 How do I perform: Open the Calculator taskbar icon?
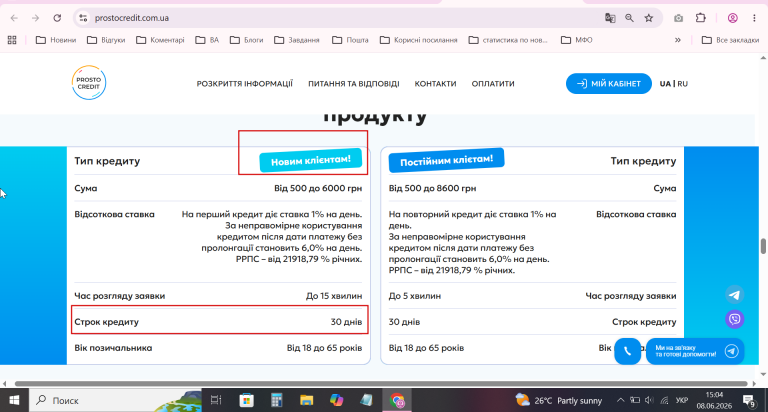click(277, 400)
